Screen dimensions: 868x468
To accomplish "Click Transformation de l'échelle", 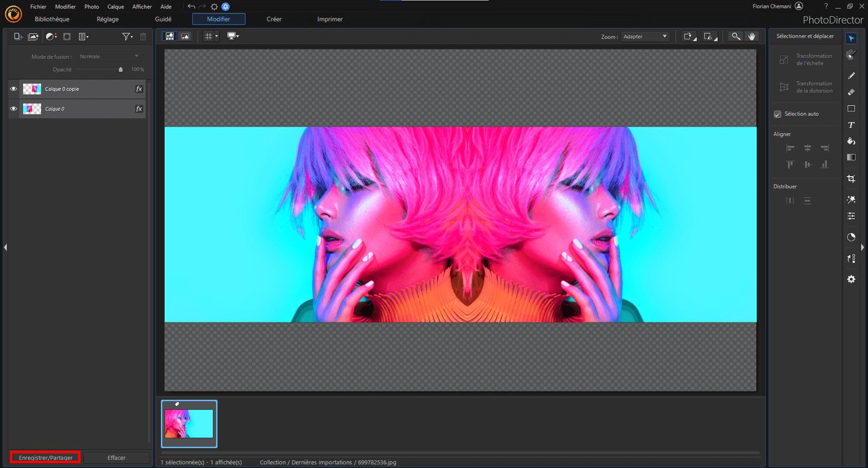I will coord(806,59).
